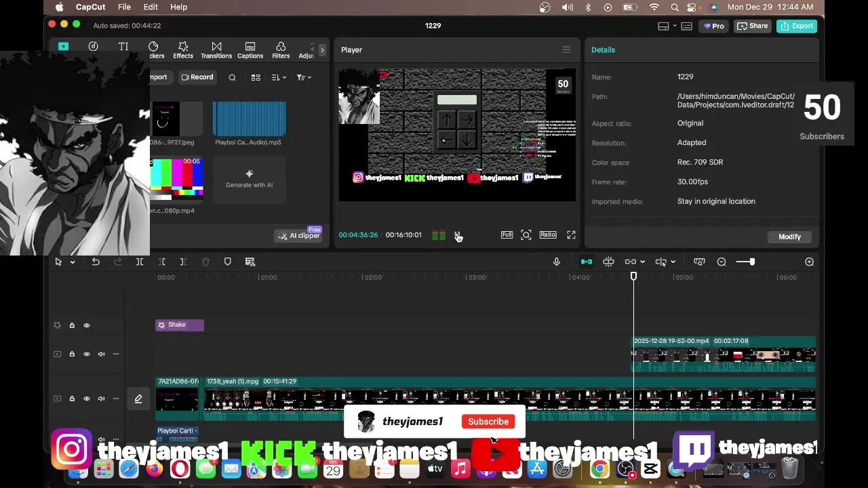Split the clip at the playhead
This screenshot has height=488, width=868.
click(x=140, y=262)
